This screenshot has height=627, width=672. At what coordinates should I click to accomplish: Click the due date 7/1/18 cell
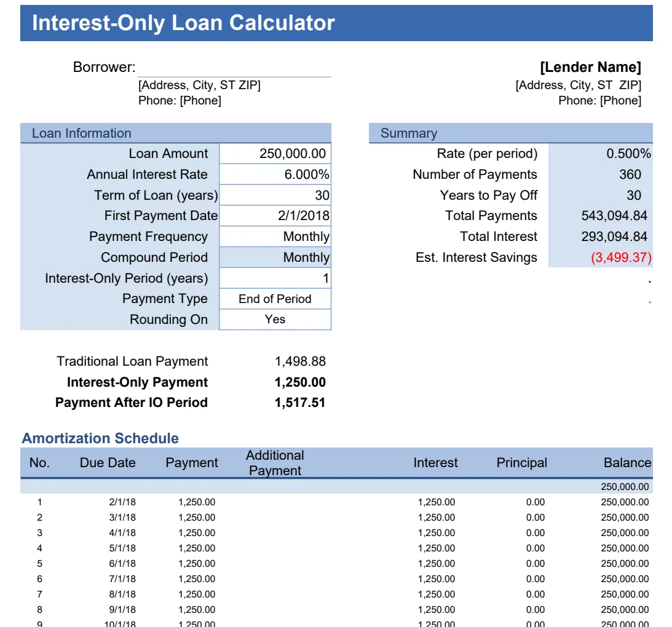(122, 579)
